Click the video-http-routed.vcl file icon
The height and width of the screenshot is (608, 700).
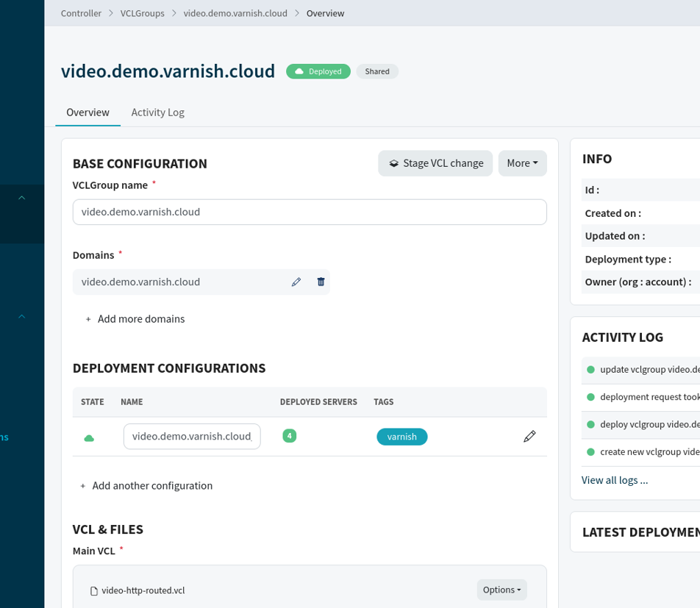[x=93, y=590]
